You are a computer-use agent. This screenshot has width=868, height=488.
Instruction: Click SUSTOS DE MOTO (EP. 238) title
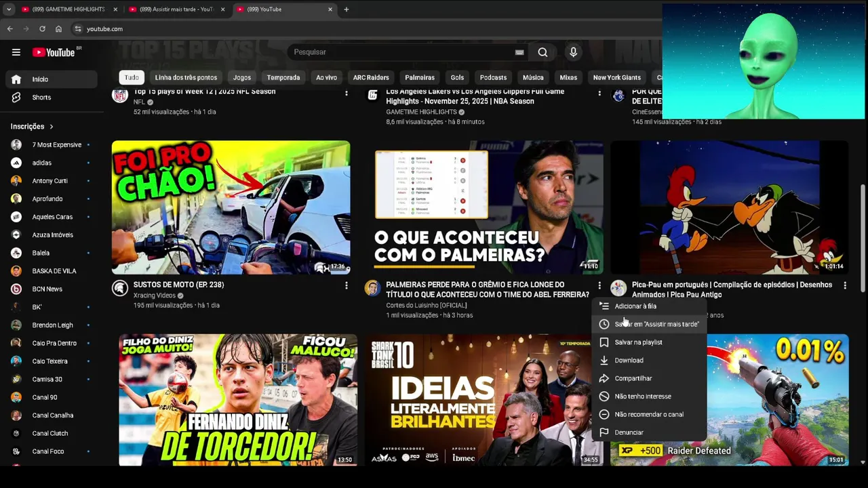click(178, 285)
